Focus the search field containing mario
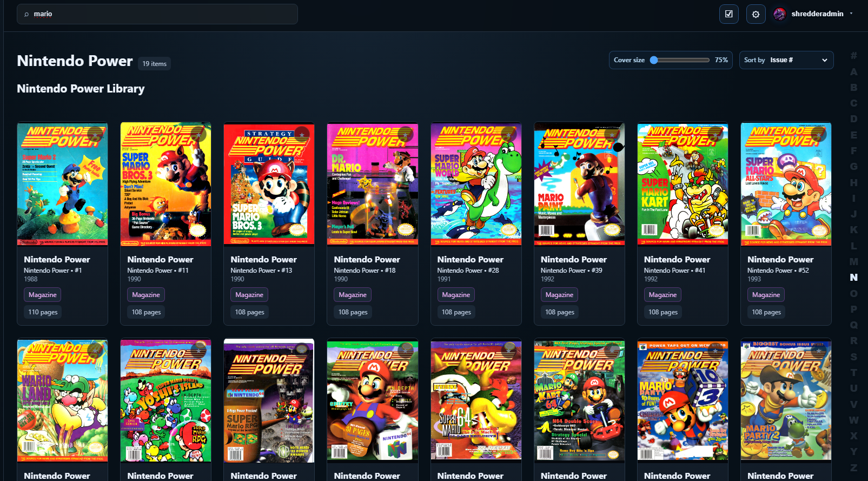The height and width of the screenshot is (481, 868). (157, 14)
